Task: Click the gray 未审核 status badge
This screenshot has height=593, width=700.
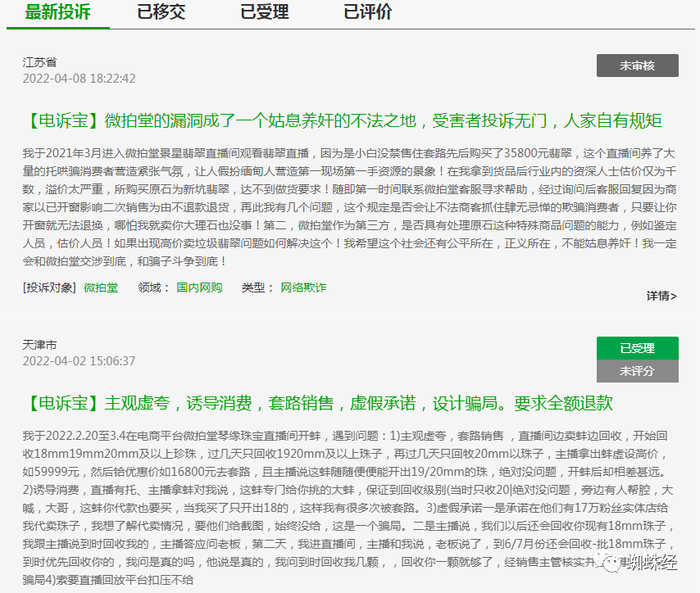Action: click(x=637, y=66)
